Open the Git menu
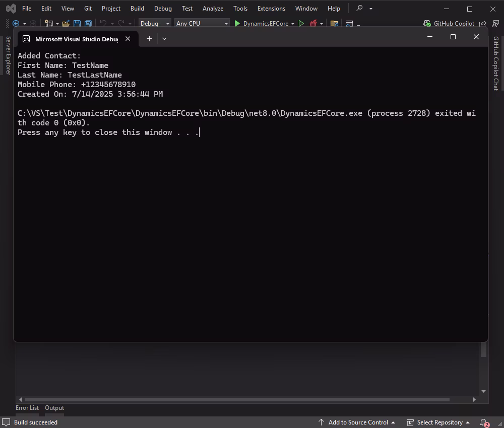This screenshot has height=428, width=504. tap(88, 9)
